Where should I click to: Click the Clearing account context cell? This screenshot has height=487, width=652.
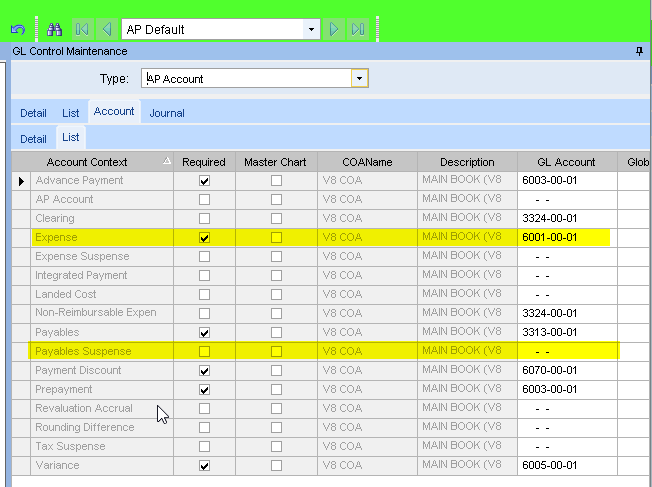[x=102, y=218]
